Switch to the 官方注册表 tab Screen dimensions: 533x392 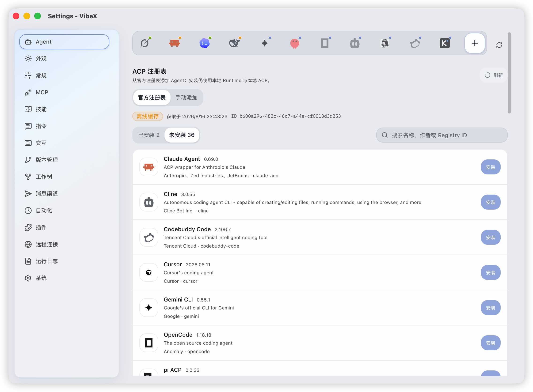point(152,98)
